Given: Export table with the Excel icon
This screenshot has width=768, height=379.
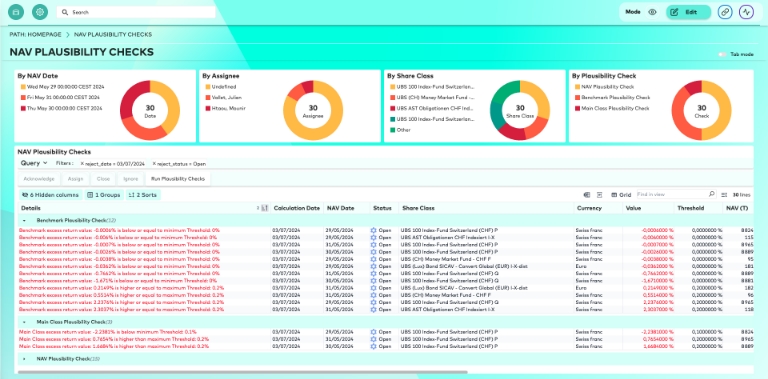Looking at the screenshot, I should click(587, 195).
